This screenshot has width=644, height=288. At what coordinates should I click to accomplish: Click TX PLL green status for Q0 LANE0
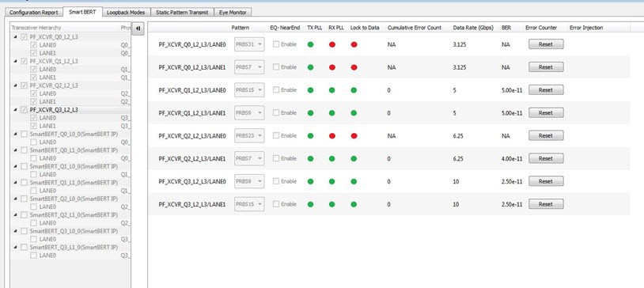point(310,44)
